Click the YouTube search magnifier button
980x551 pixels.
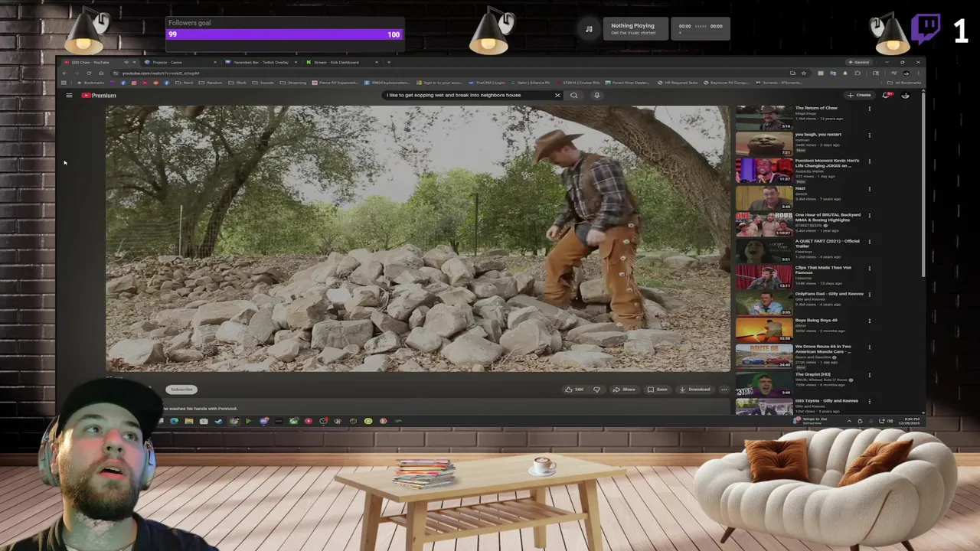coord(573,96)
